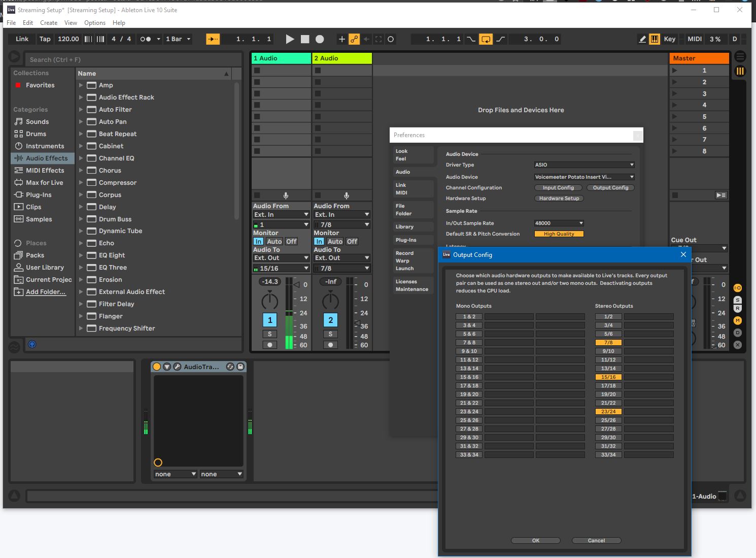Open the User Library place
Image resolution: width=756 pixels, height=558 pixels.
coord(45,268)
